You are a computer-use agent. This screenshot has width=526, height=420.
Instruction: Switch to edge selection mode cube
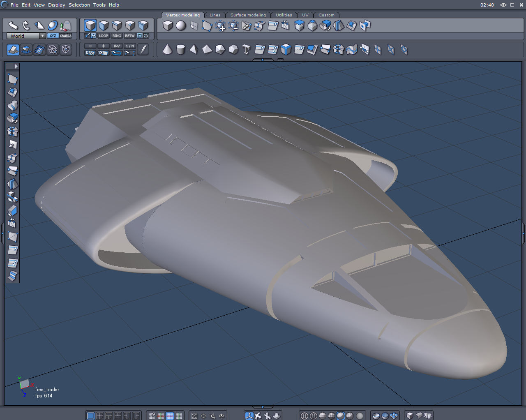[117, 25]
